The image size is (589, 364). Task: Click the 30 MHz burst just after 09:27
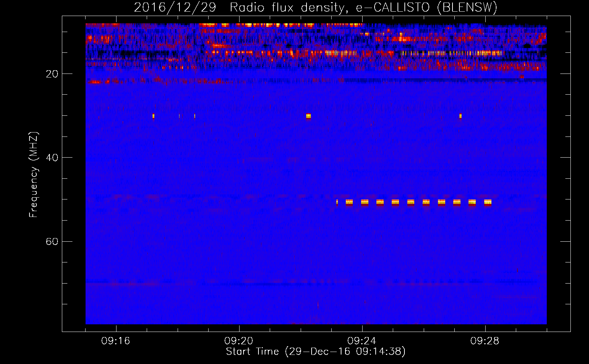[460, 116]
